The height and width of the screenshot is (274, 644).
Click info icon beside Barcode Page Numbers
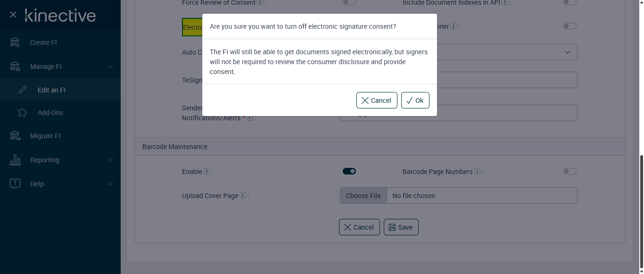tap(477, 172)
